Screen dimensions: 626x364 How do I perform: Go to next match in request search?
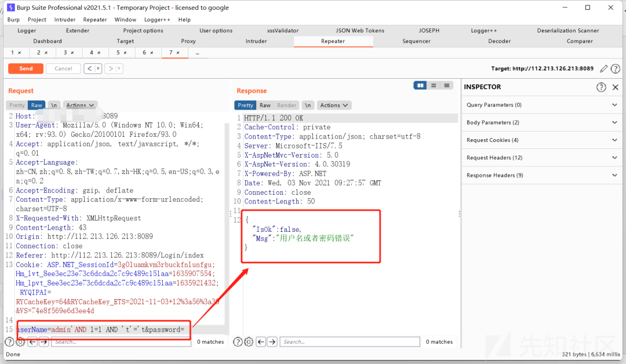[44, 342]
